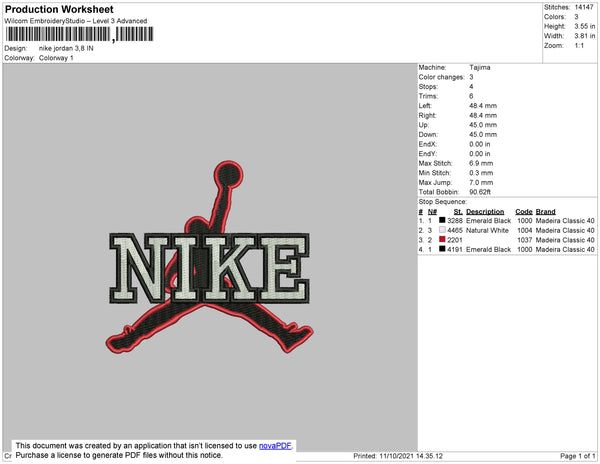Select 'Natural White' description in stop 2
600x464 pixels.
point(487,230)
